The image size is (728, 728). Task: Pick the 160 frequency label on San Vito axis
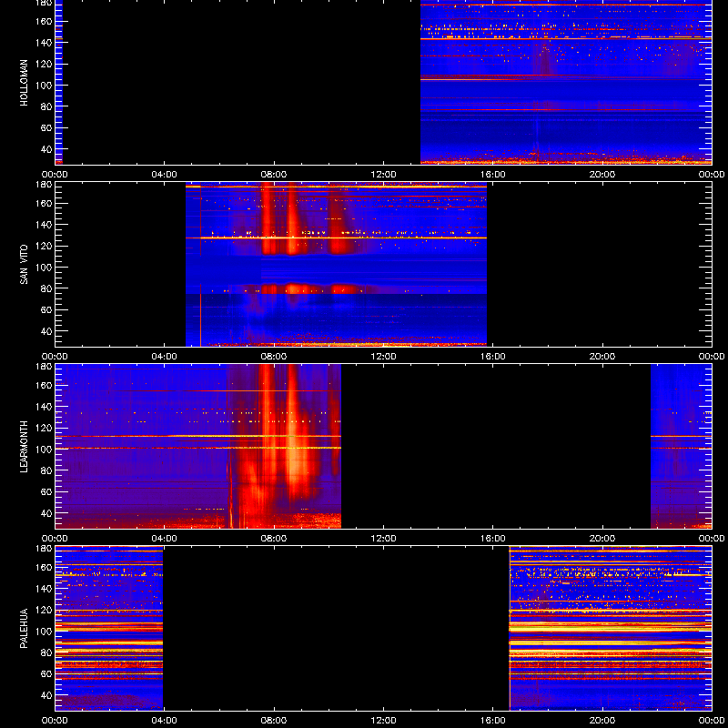click(45, 203)
